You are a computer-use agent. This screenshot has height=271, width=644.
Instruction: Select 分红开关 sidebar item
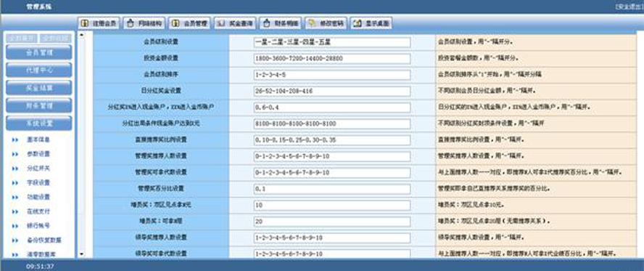pos(38,169)
